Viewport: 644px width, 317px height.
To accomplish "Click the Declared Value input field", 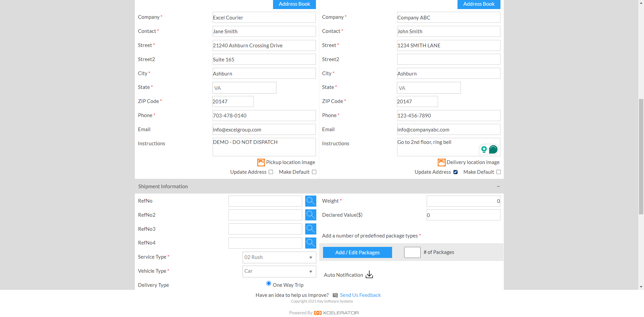I will click(463, 215).
